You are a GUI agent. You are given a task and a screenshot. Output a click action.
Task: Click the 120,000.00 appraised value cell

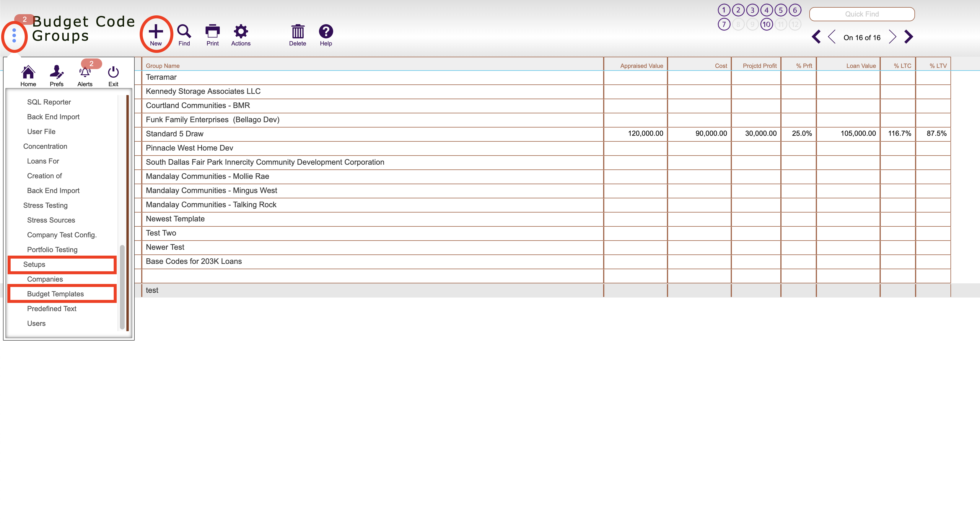click(x=635, y=134)
